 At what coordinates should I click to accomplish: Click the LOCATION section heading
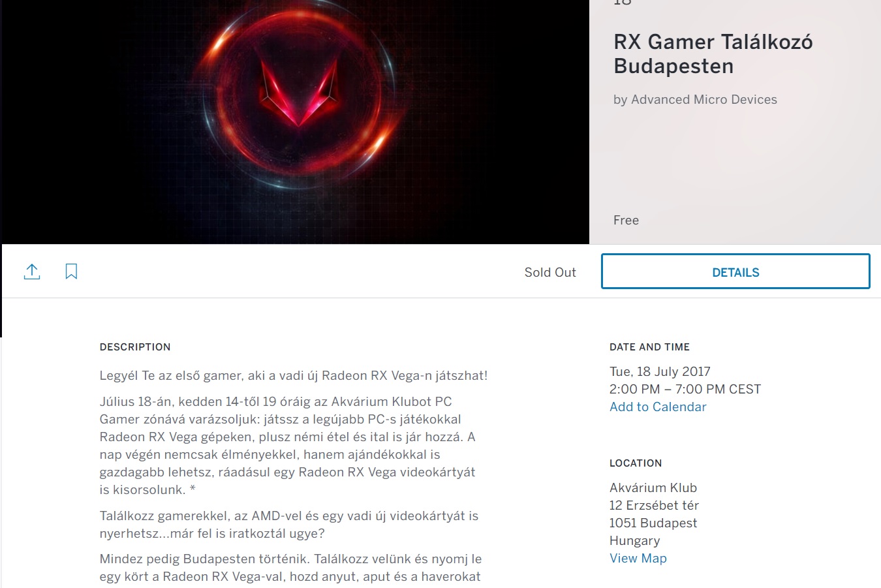[x=636, y=463]
